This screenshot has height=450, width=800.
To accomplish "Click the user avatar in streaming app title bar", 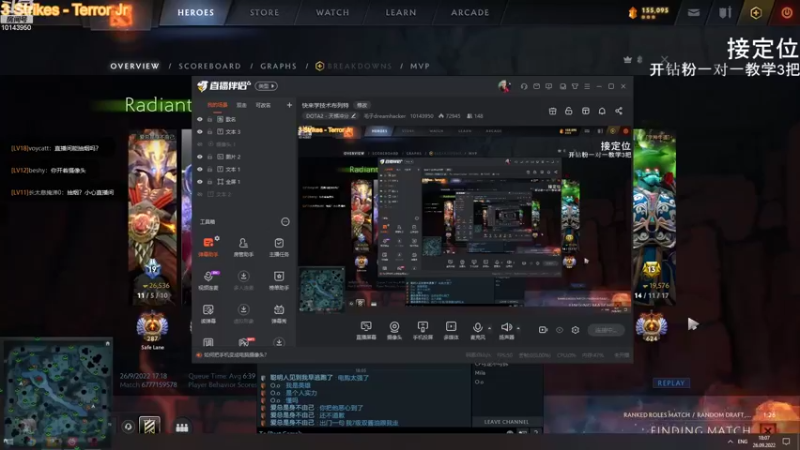I will 504,86.
